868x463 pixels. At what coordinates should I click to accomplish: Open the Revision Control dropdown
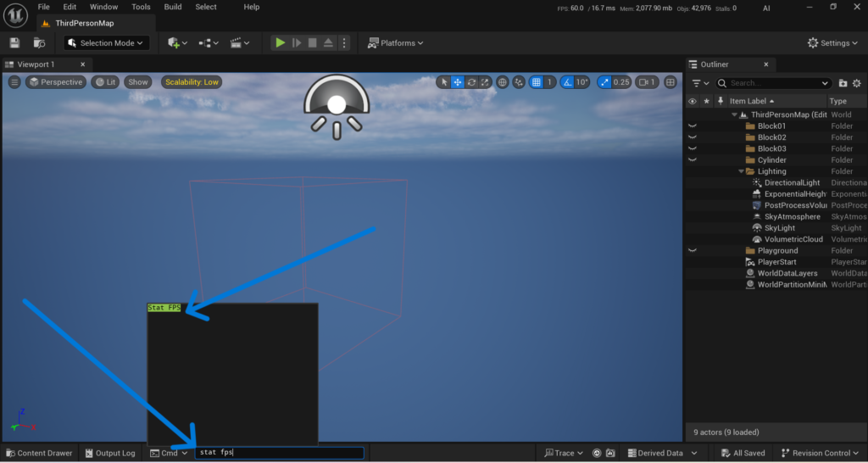click(820, 453)
